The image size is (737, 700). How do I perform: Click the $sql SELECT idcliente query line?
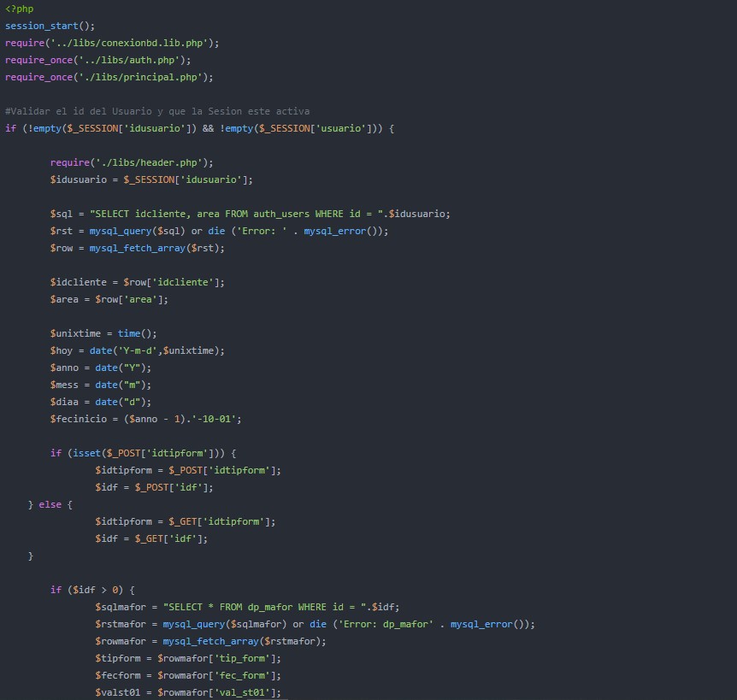[x=250, y=214]
